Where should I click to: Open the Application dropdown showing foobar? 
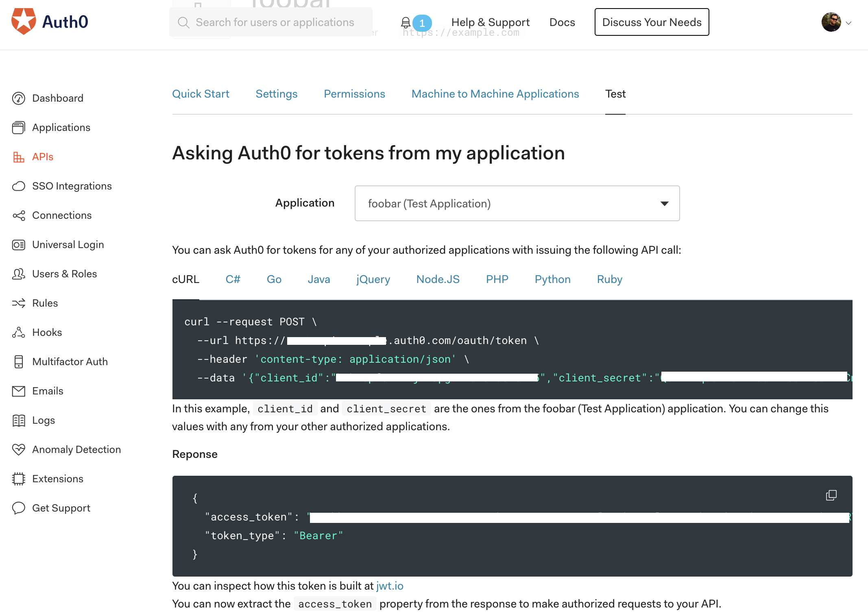pyautogui.click(x=516, y=203)
